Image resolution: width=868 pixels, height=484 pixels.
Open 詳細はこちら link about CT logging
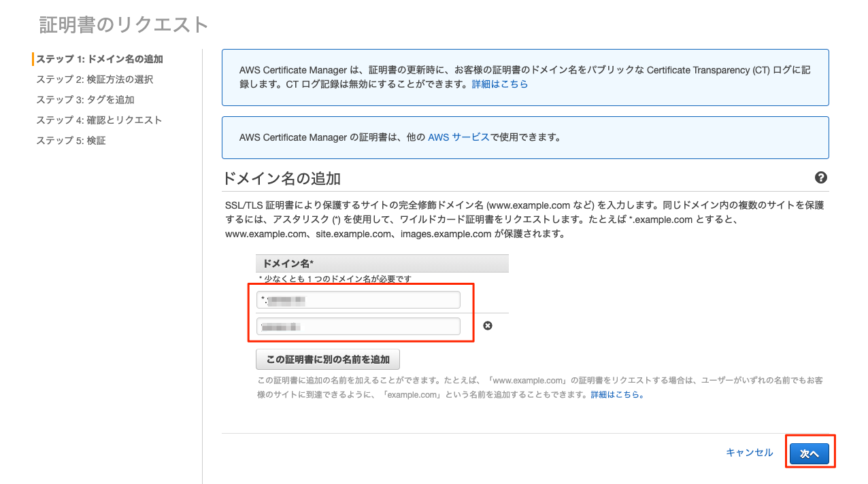click(x=500, y=84)
